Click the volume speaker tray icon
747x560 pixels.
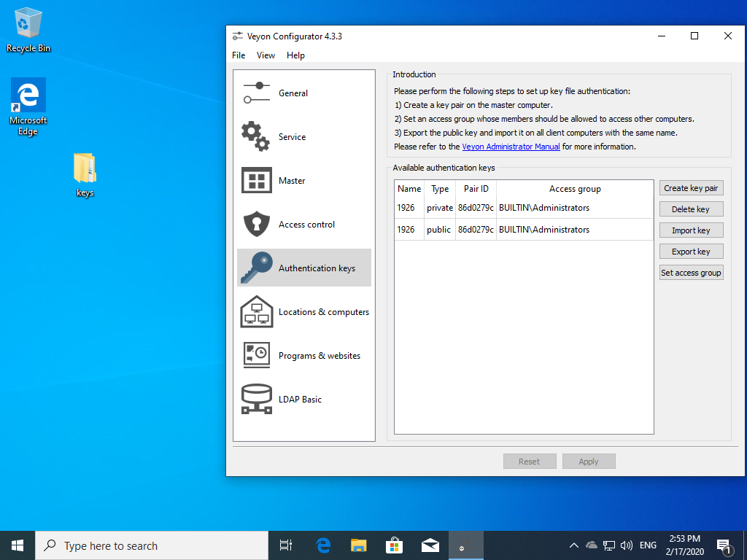627,545
